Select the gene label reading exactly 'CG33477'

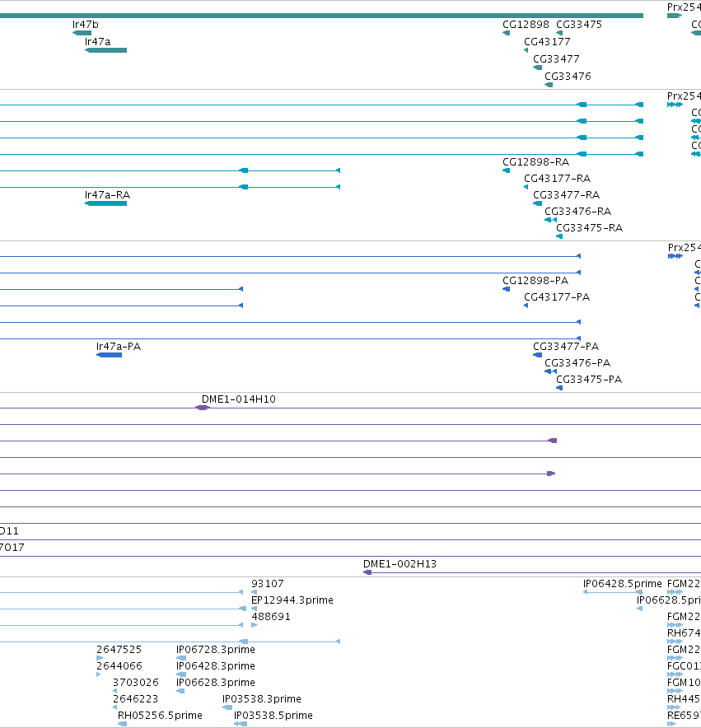point(556,59)
